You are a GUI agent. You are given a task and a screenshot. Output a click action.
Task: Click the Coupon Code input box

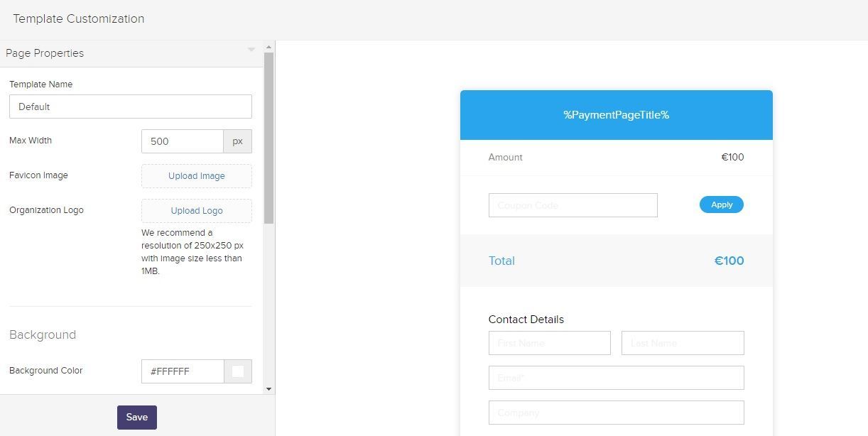tap(573, 205)
